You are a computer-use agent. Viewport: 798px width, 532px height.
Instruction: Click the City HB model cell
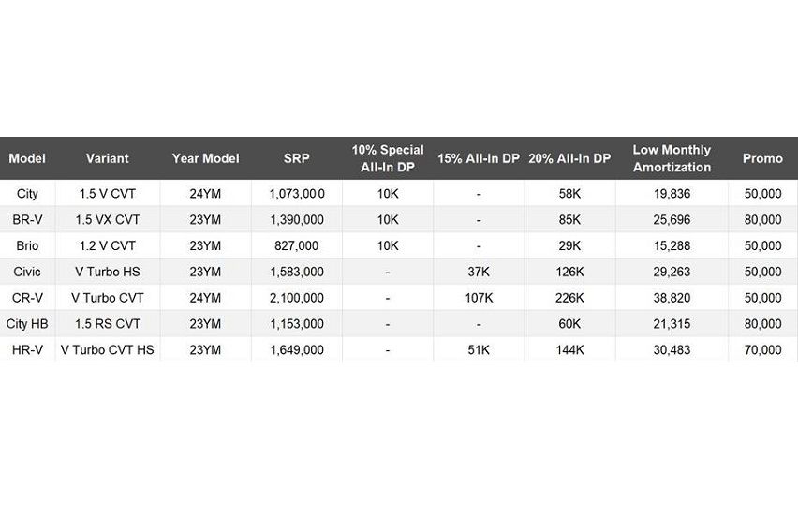pos(27,324)
